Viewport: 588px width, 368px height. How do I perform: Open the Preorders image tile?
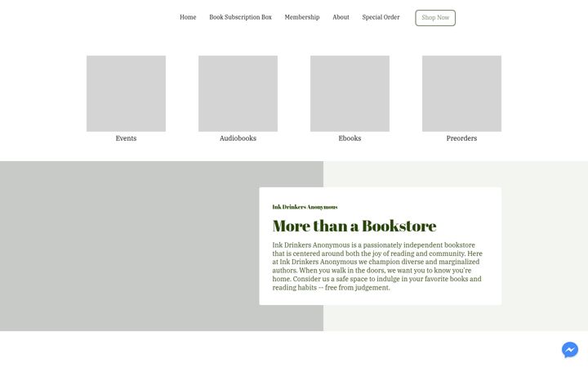click(461, 93)
